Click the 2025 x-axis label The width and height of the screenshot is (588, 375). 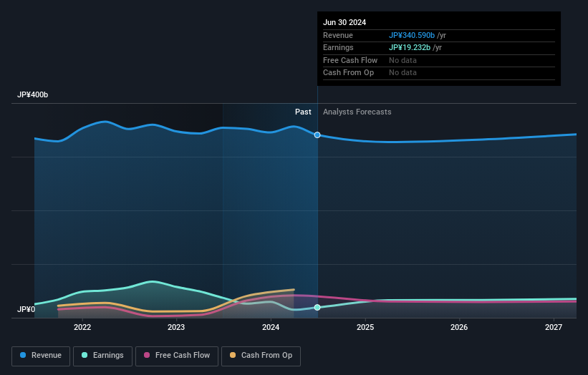pyautogui.click(x=365, y=328)
